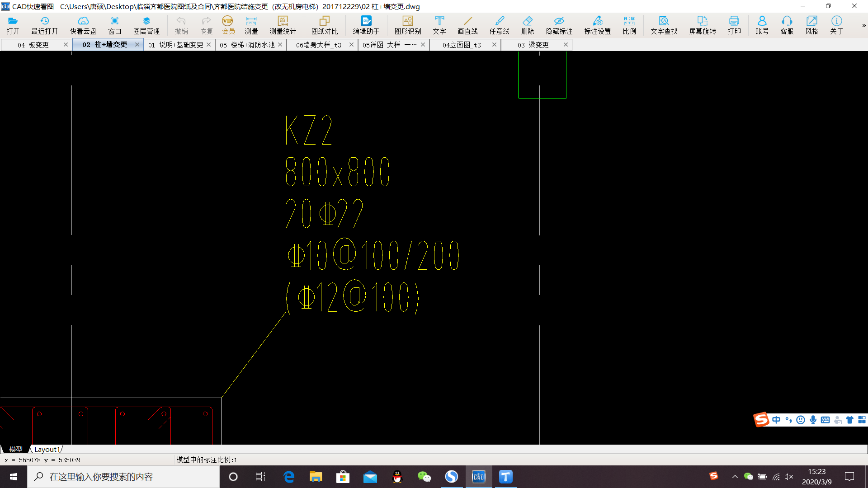This screenshot has height=488, width=868.
Task: Close the 02 柱+墙变更 tab
Action: (x=137, y=44)
